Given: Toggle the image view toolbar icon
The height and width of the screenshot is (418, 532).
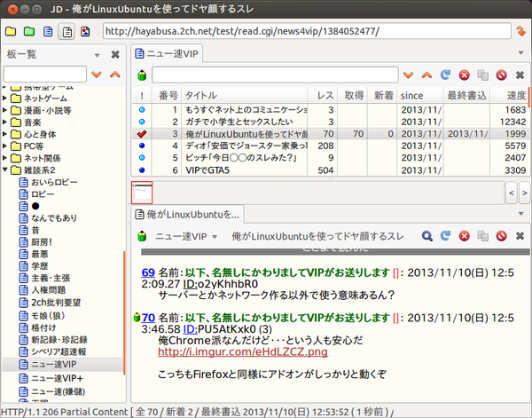Looking at the screenshot, I should tap(85, 32).
